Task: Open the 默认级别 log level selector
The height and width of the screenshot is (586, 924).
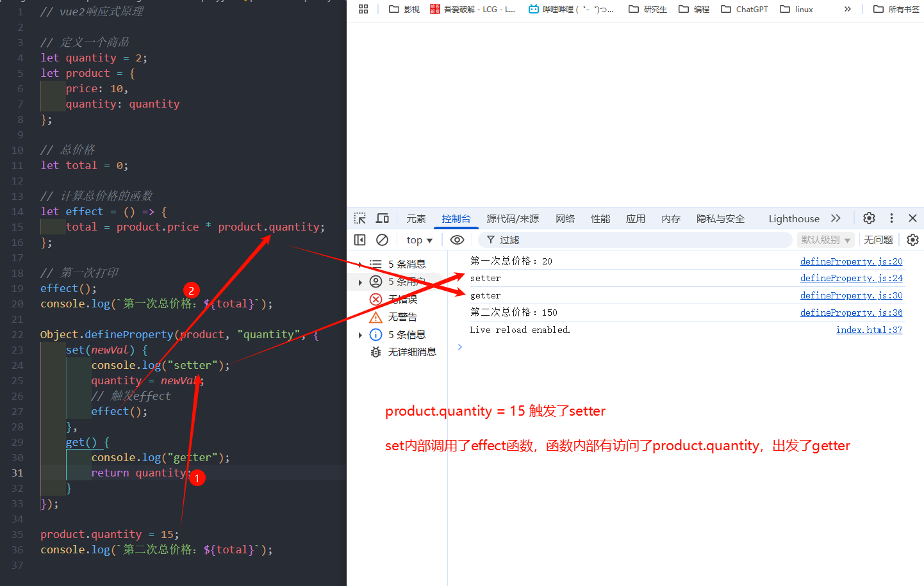Action: point(825,240)
